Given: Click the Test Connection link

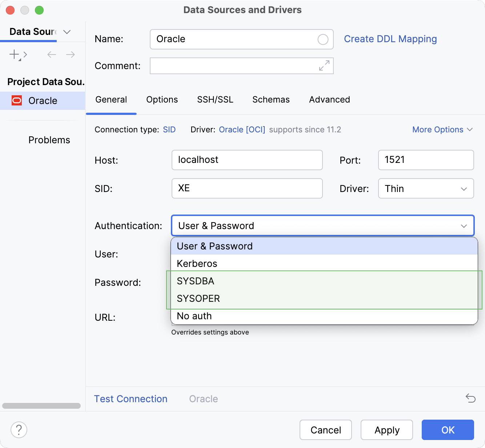Looking at the screenshot, I should 131,399.
